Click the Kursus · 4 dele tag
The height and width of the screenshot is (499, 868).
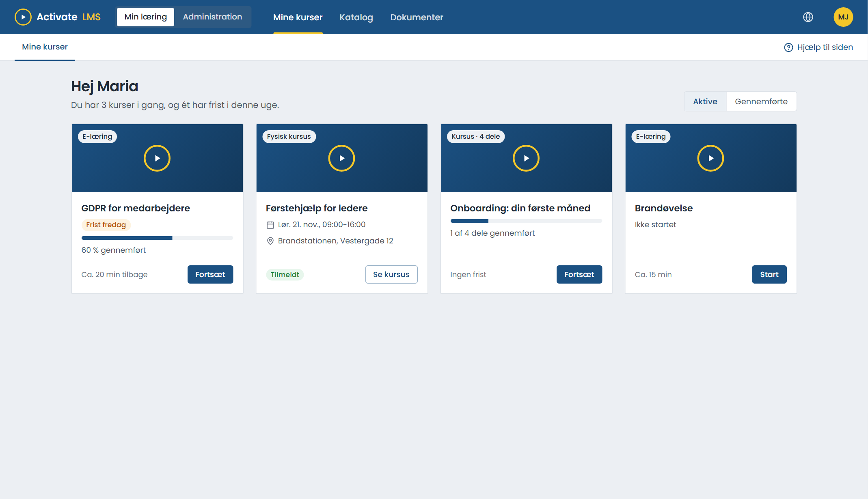(476, 137)
